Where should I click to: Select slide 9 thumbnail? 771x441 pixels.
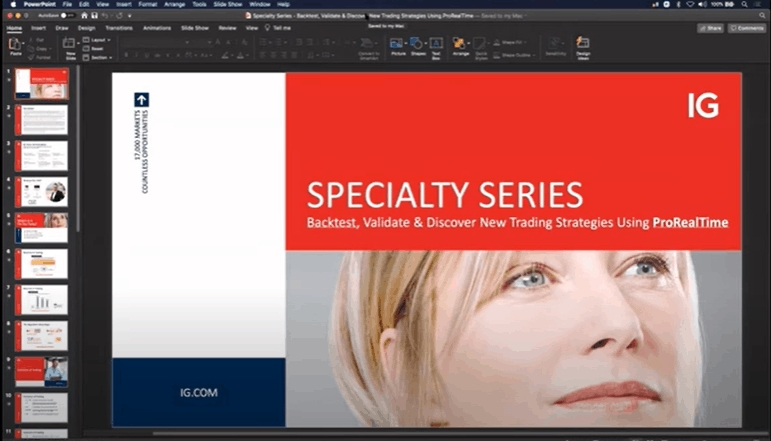(41, 372)
